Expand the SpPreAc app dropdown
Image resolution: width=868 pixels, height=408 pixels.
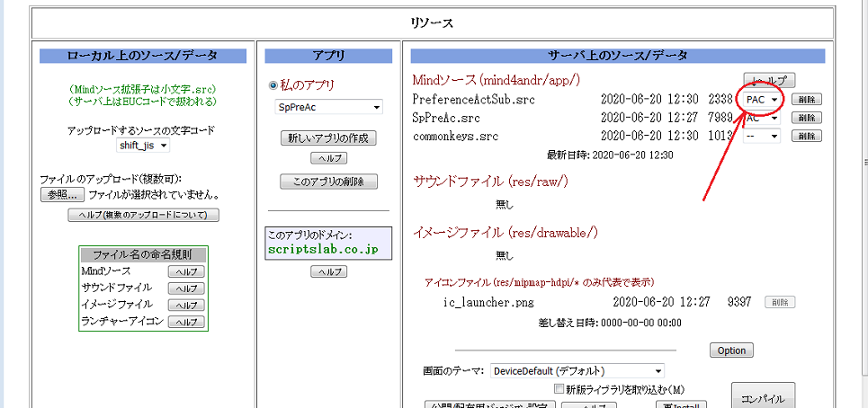pos(328,107)
